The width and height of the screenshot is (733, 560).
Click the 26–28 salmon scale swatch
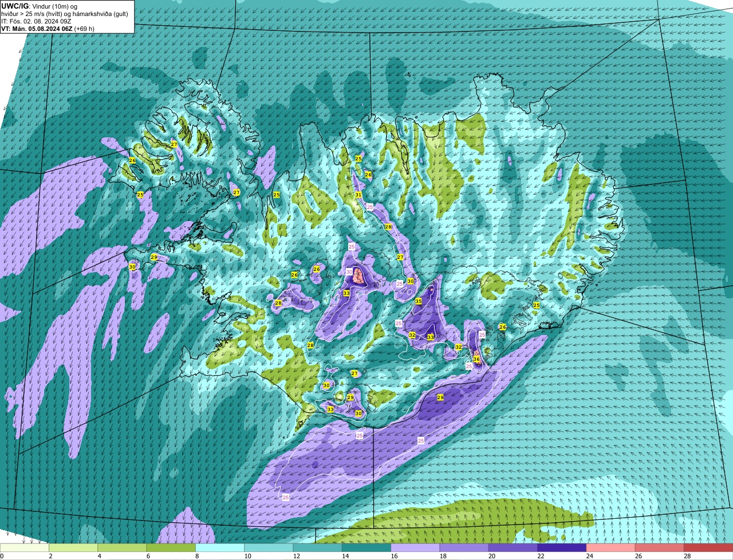[660, 547]
